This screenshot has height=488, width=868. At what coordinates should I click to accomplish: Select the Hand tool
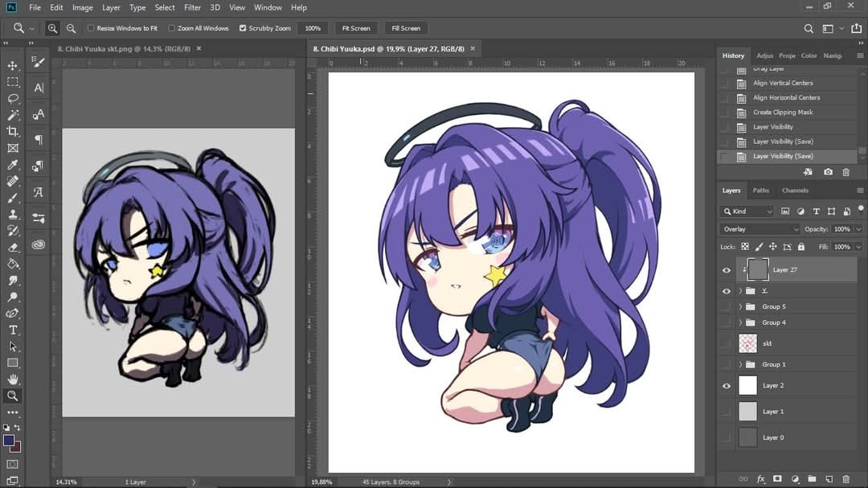point(13,379)
